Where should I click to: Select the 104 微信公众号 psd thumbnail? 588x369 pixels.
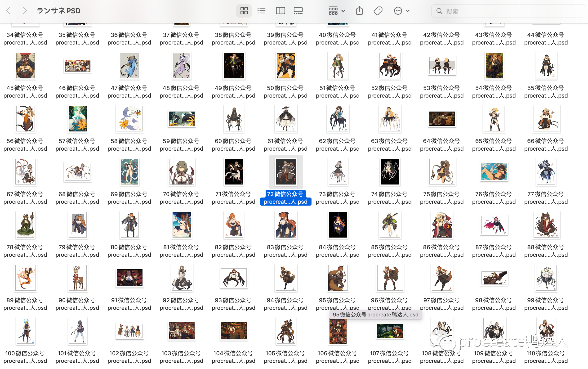click(234, 331)
